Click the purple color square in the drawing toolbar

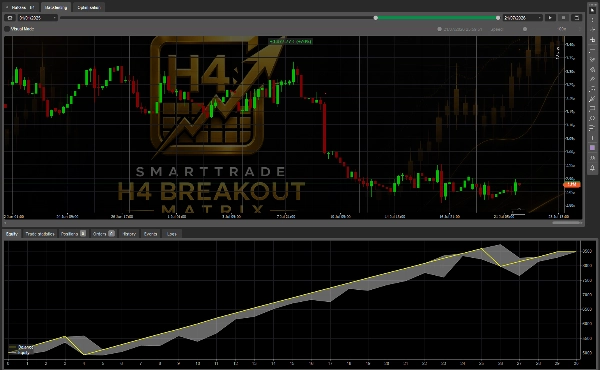[x=592, y=148]
